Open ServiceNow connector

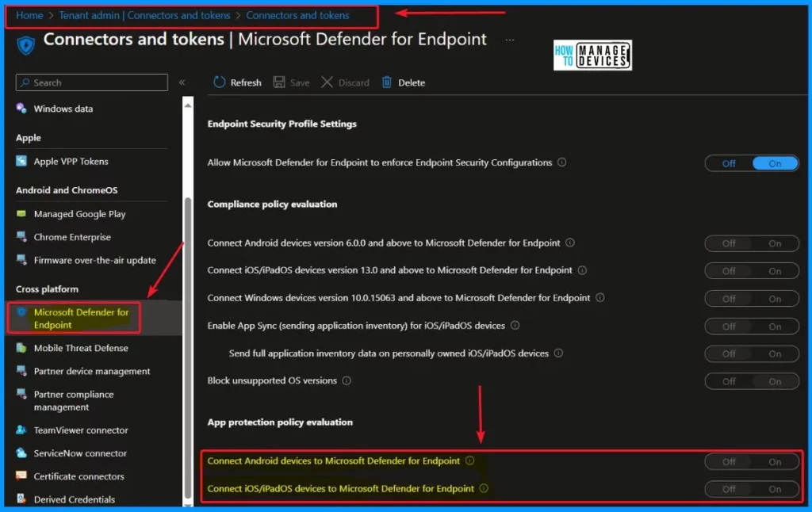click(x=80, y=453)
